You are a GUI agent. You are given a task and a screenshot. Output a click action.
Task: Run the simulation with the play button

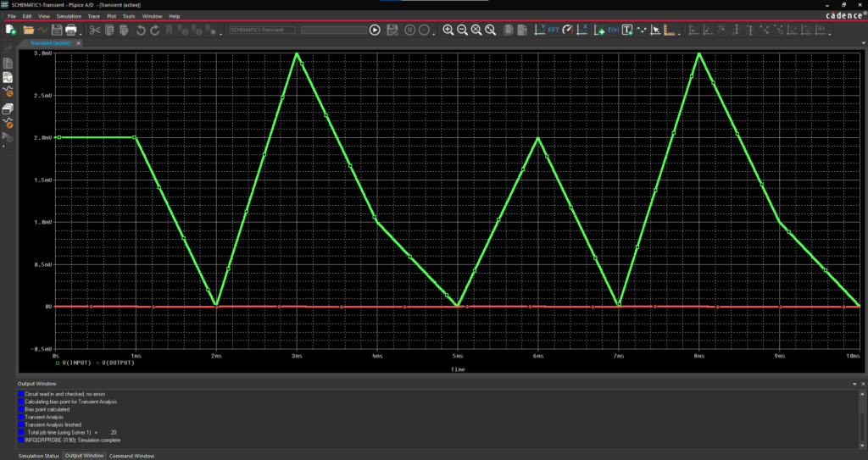pyautogui.click(x=375, y=30)
